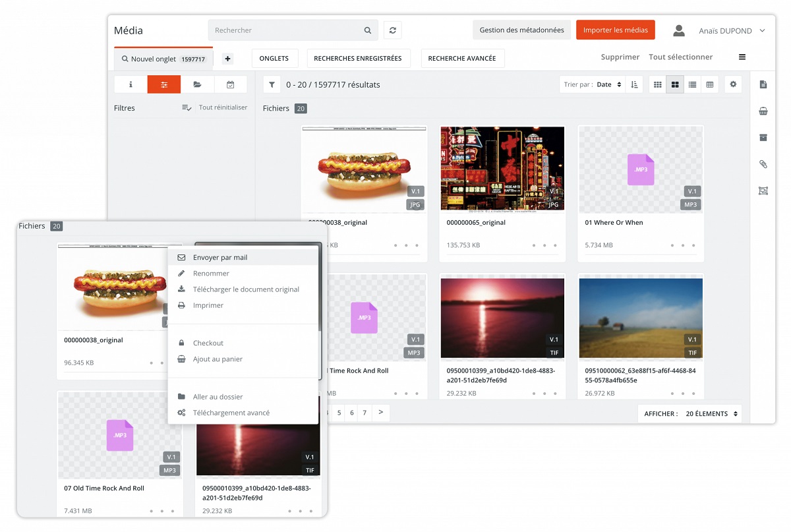Click the funnel filter icon near results
791x532 pixels.
272,84
